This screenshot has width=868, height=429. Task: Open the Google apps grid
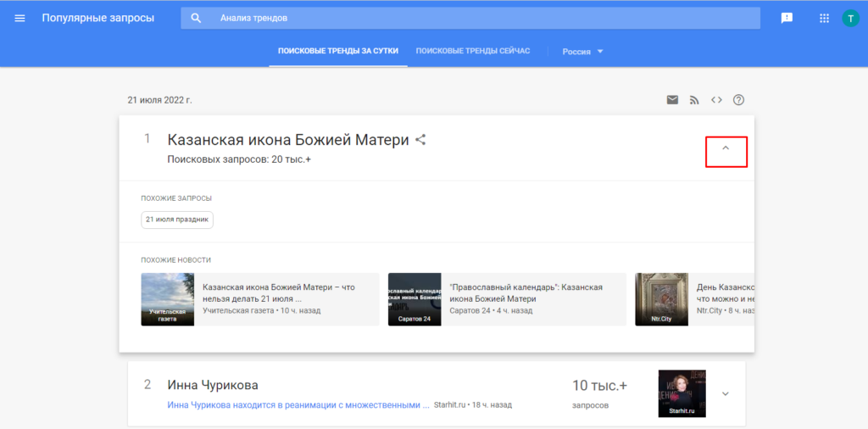tap(824, 18)
